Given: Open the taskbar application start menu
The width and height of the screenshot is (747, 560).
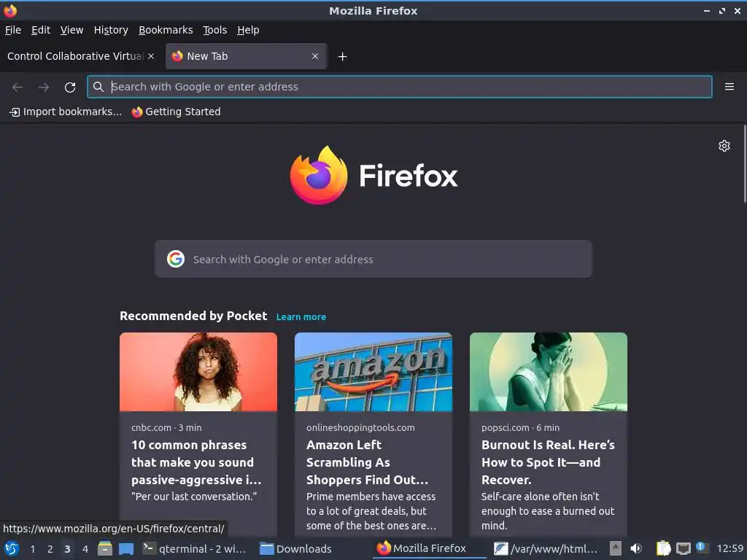Looking at the screenshot, I should coord(12,549).
